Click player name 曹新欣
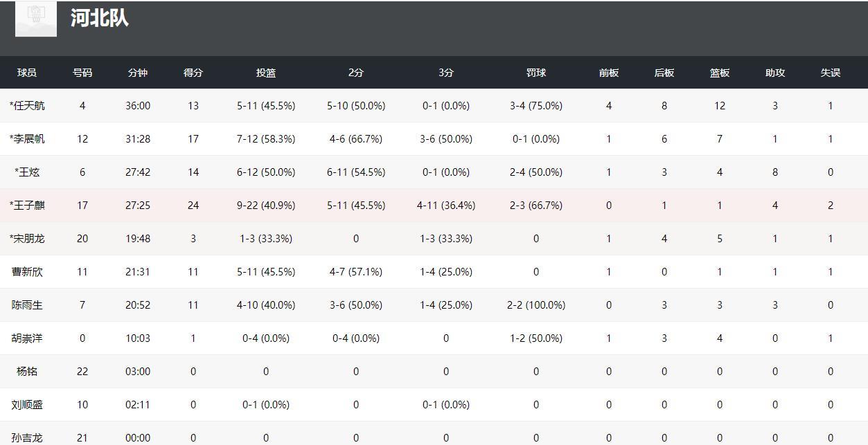868x445 pixels. click(27, 272)
